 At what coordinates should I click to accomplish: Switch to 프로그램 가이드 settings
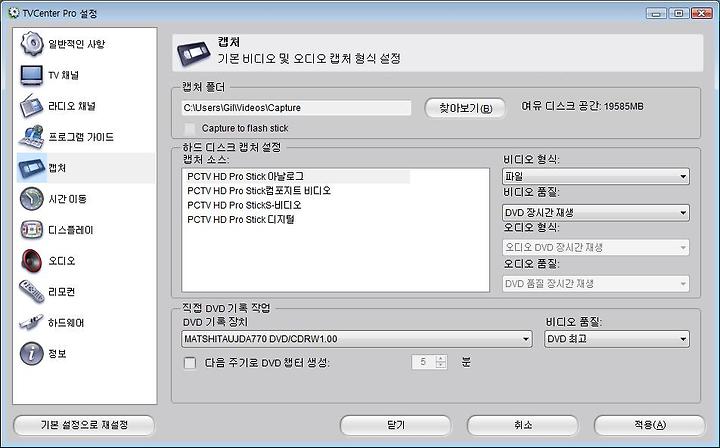[81, 137]
